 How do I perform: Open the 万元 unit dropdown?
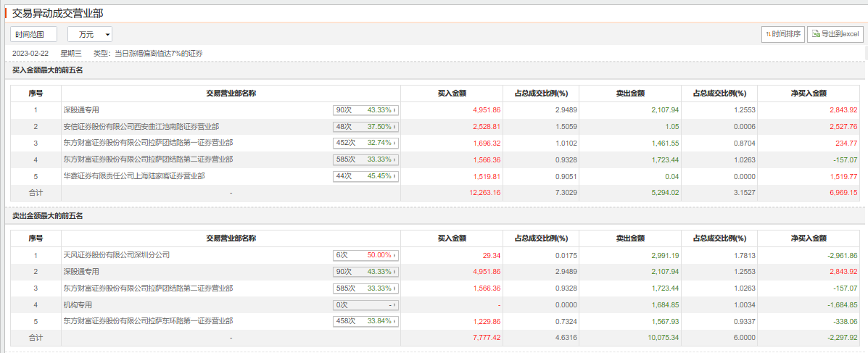point(90,34)
